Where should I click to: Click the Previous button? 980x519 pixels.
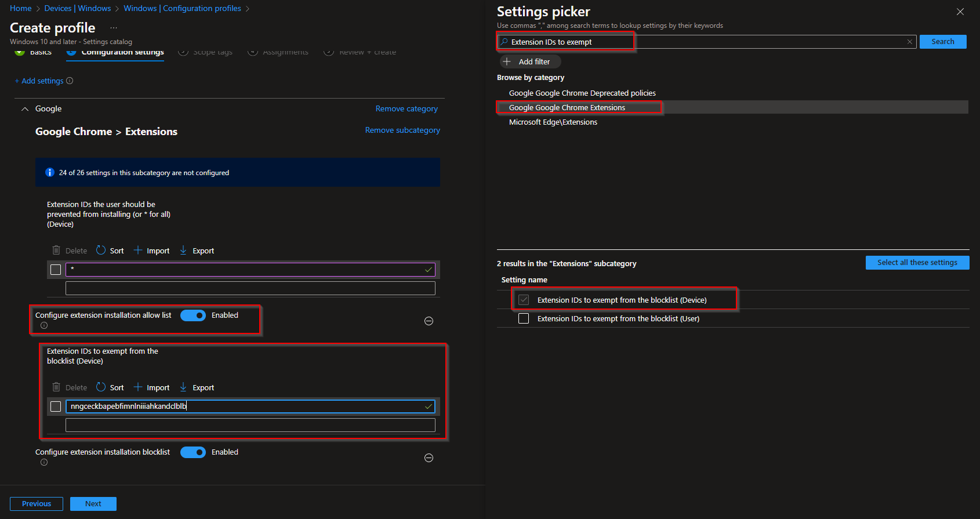coord(37,504)
